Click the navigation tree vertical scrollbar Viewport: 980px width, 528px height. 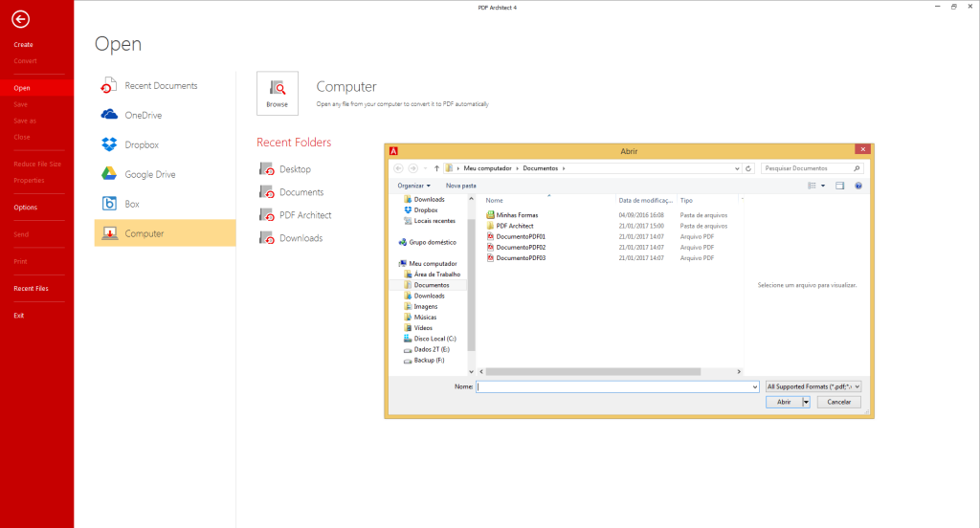coord(471,285)
